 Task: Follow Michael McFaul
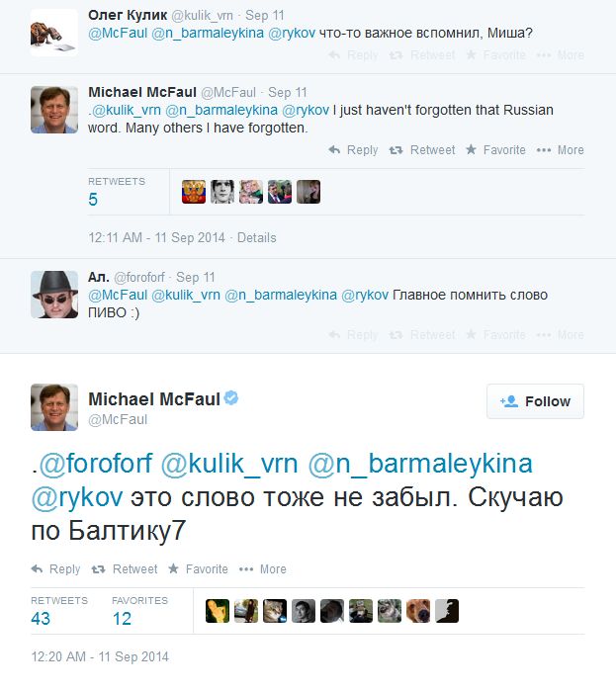coord(535,401)
